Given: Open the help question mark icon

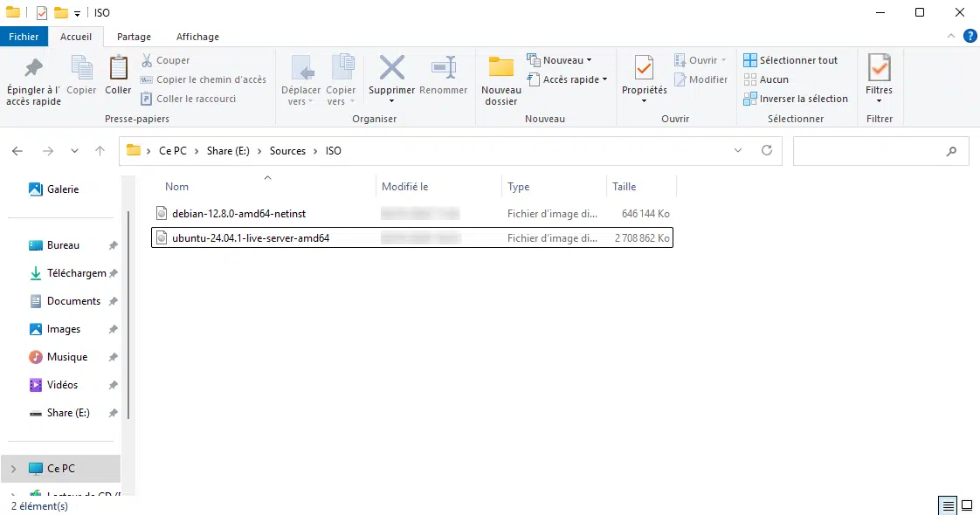Looking at the screenshot, I should pos(970,36).
